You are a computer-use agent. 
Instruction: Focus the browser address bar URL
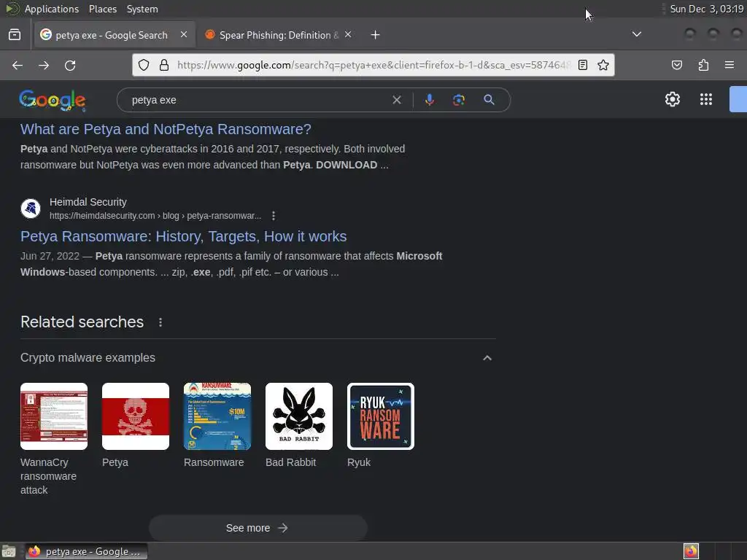coord(374,65)
